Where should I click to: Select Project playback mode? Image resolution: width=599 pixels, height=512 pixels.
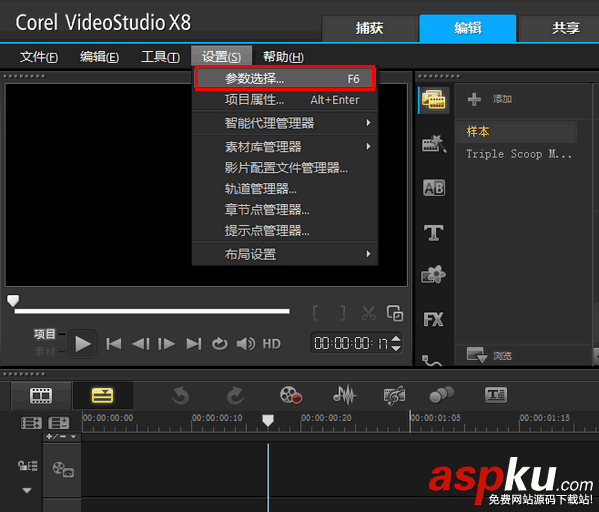(45, 334)
